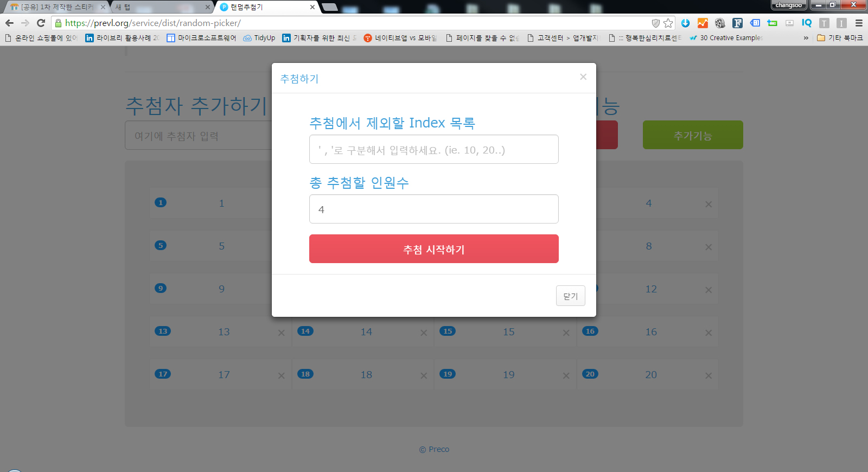Close the 추첨하기 dialog with X
868x472 pixels.
tap(583, 77)
